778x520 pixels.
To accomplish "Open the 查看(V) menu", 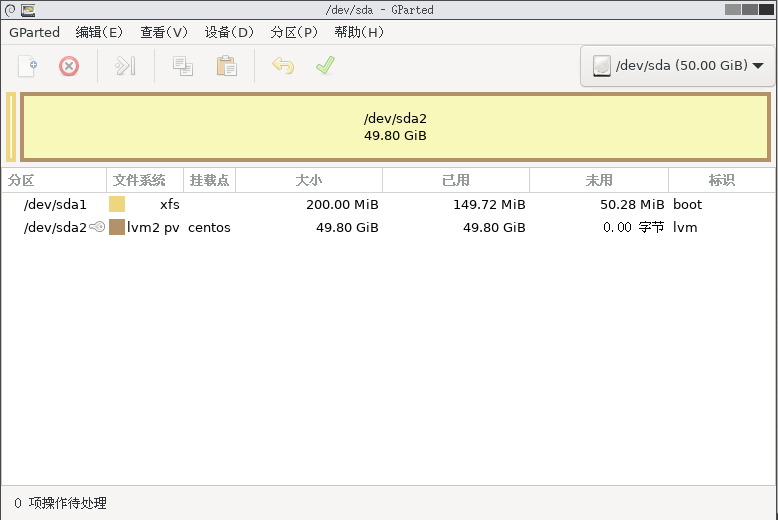I will (x=164, y=32).
